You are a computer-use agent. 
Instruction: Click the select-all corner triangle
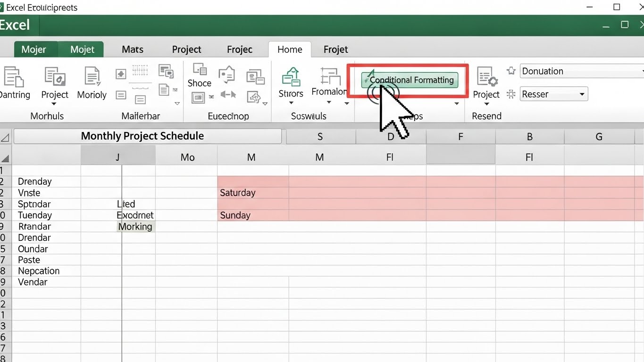(5, 138)
